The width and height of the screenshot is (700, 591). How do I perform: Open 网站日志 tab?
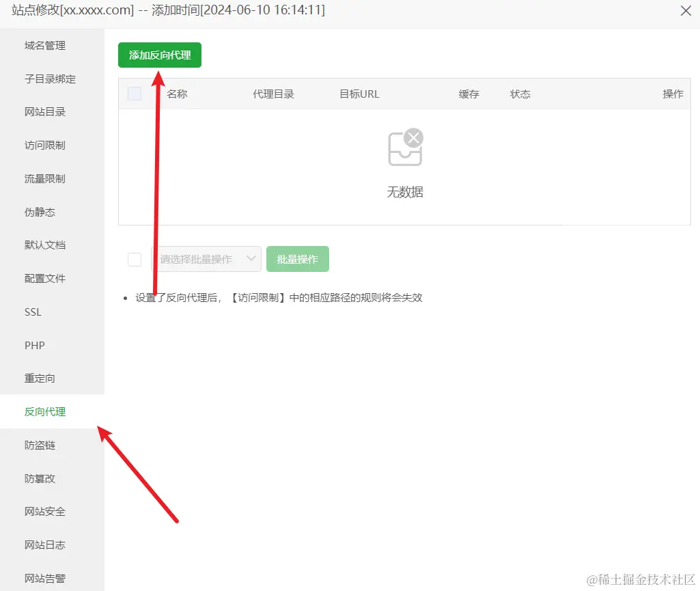[45, 545]
